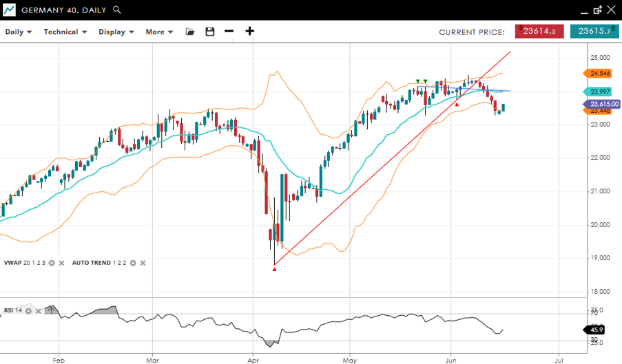Click the search magnifier beside Germany 40 title
This screenshot has width=622, height=364.
point(117,10)
